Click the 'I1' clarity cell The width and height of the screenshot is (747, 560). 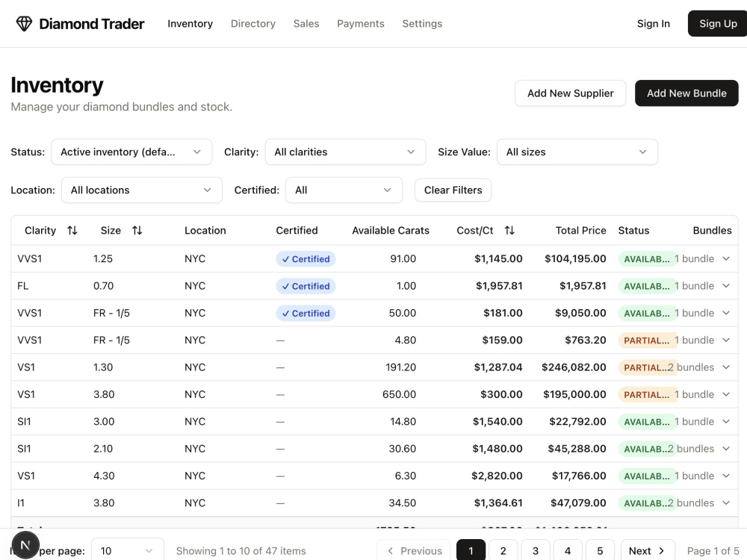(21, 503)
